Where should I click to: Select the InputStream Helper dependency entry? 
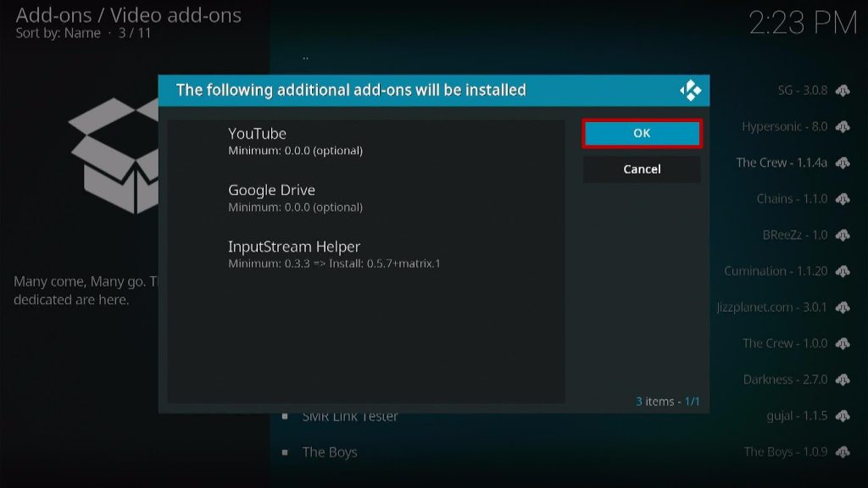click(366, 254)
